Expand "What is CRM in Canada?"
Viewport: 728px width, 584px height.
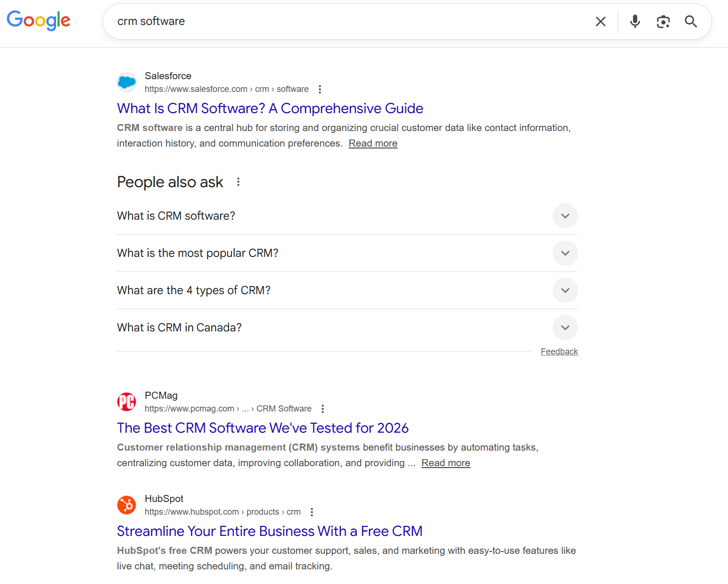(565, 328)
